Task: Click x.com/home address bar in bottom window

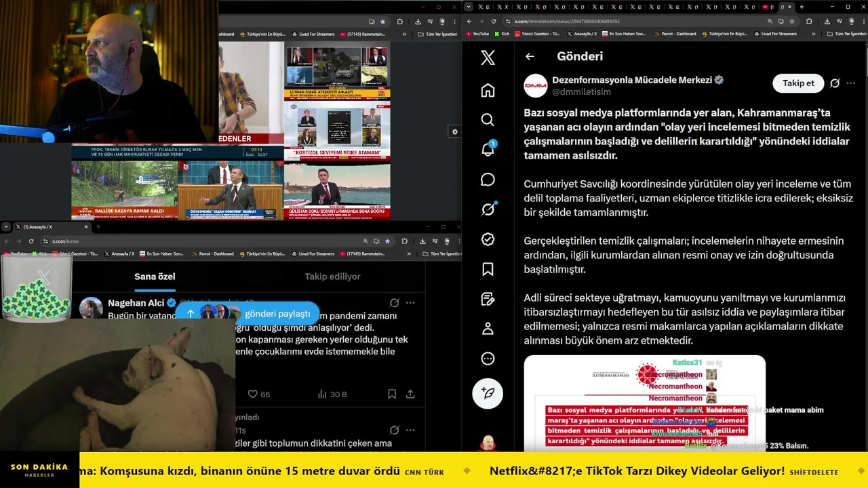Action: point(203,241)
